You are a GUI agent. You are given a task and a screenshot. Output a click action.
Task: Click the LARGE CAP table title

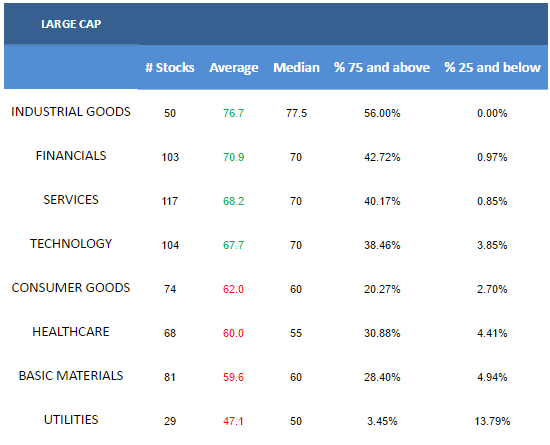[71, 24]
